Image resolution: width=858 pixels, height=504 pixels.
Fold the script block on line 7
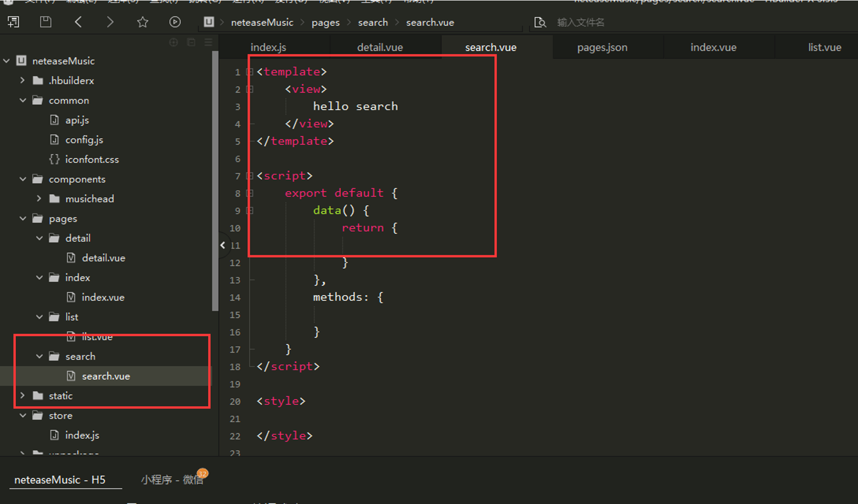coord(250,176)
